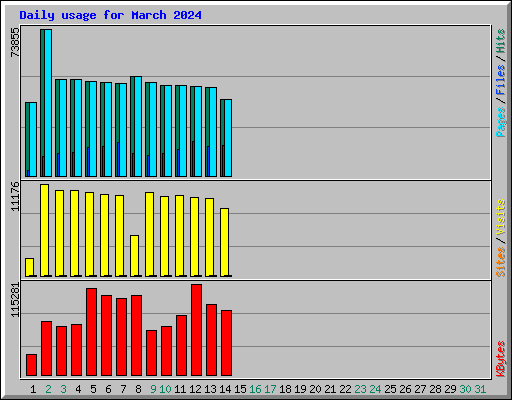512x400 pixels.
Task: Click day label 11 on the axis
Action: click(180, 389)
